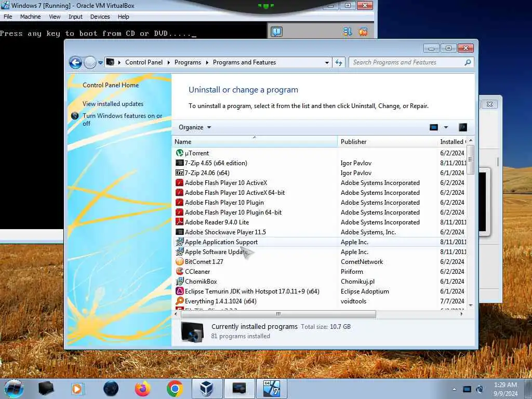Click the dark app icon right of Start
532x399 pixels.
(46, 389)
